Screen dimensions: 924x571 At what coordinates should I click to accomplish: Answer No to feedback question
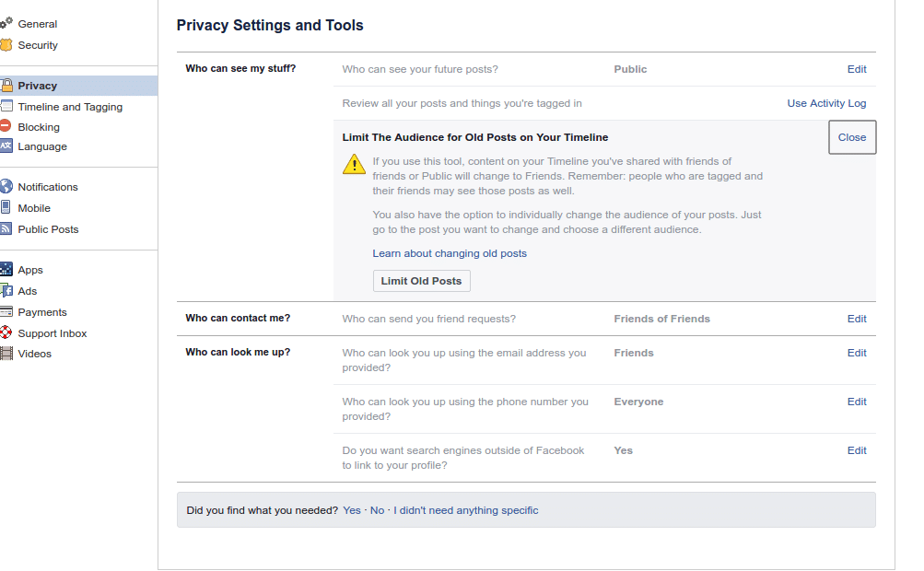[377, 510]
